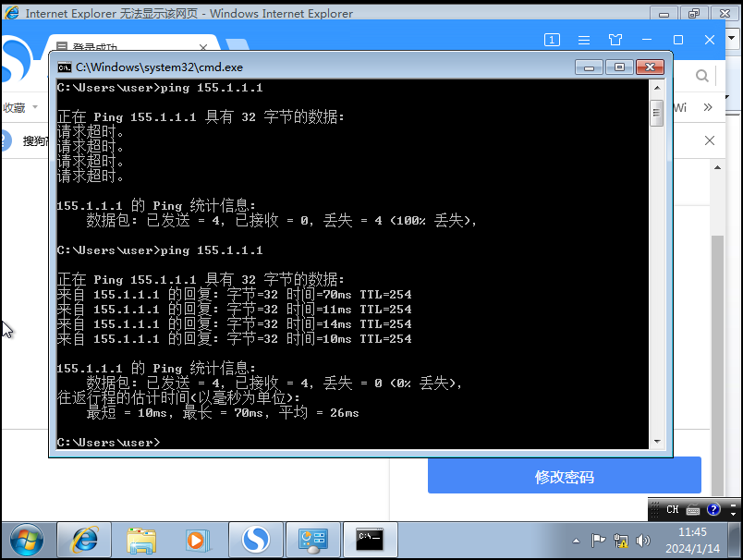Click the 修改密码 button

pos(564,476)
